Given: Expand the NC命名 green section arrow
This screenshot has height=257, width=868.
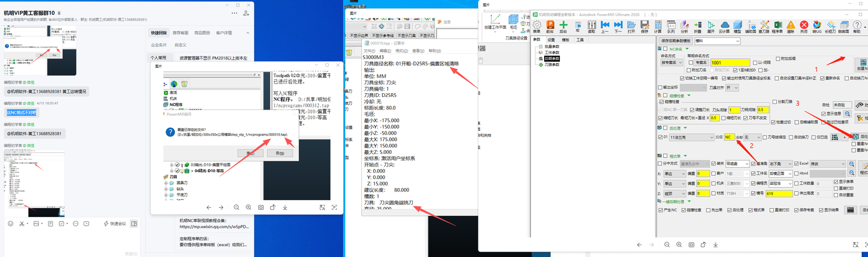Looking at the screenshot, I should tap(686, 49).
